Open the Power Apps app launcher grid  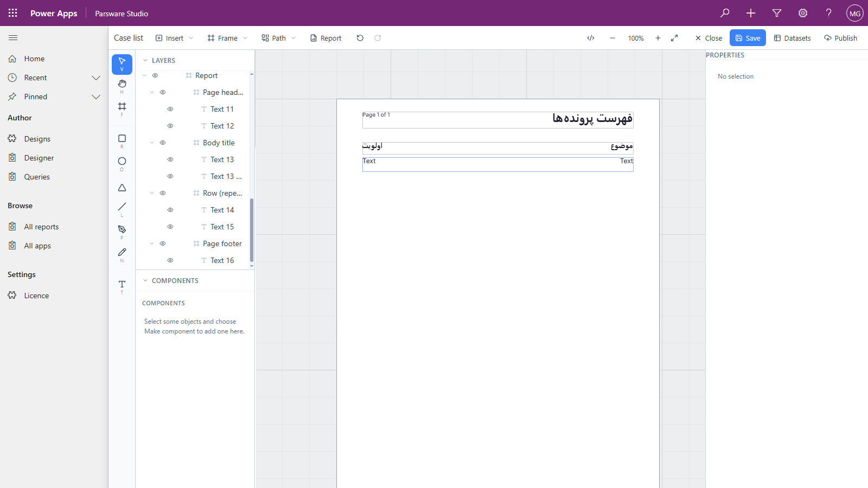coord(13,13)
